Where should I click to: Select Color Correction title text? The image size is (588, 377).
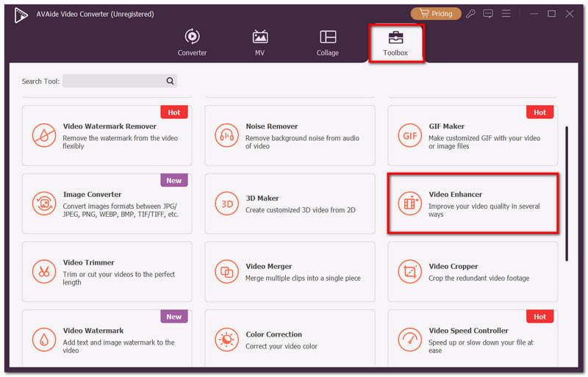(x=273, y=334)
